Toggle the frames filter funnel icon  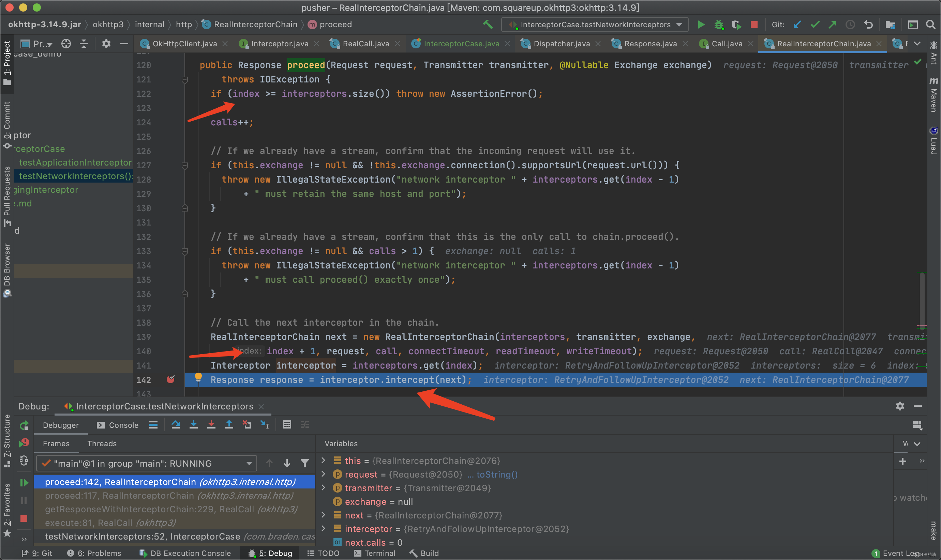[305, 463]
